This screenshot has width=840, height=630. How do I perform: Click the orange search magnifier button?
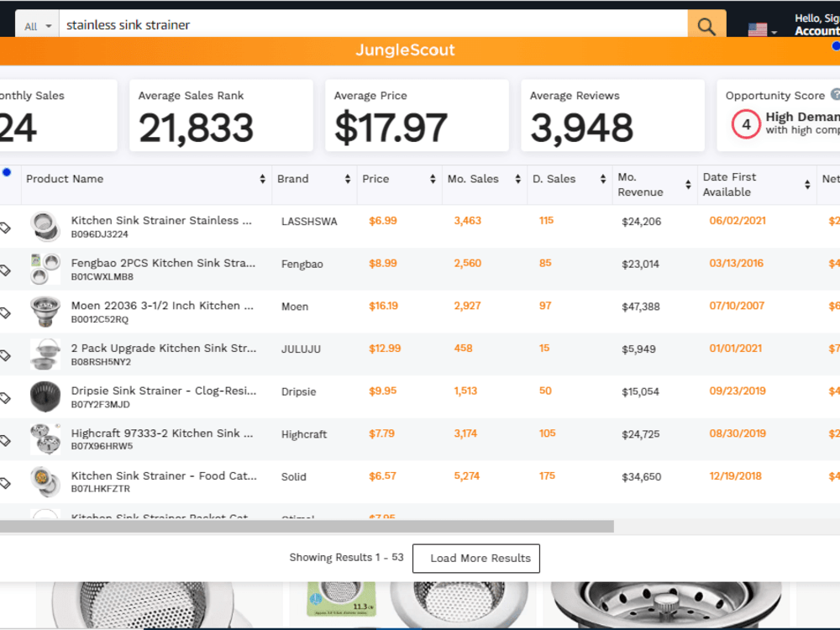click(706, 25)
